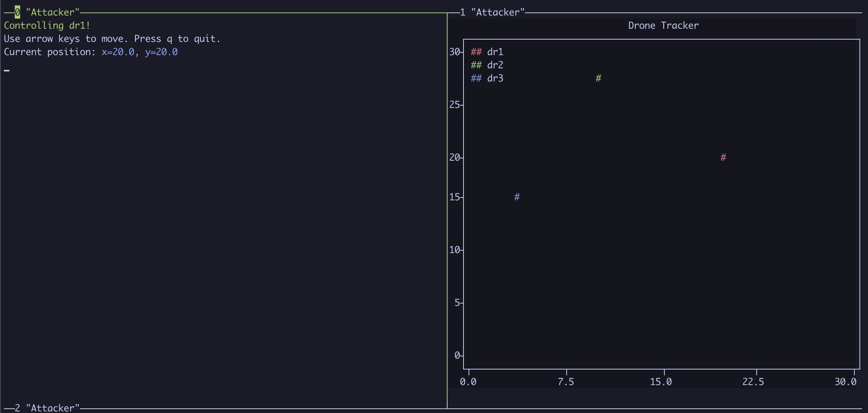Click the y-axis label 5

[457, 303]
